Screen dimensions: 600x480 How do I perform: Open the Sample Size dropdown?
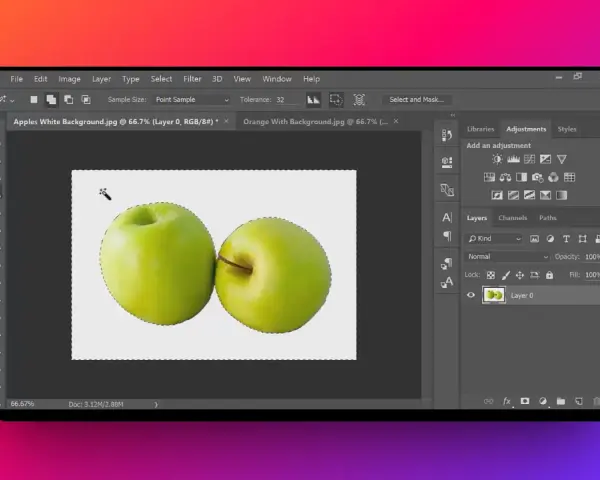coord(192,100)
